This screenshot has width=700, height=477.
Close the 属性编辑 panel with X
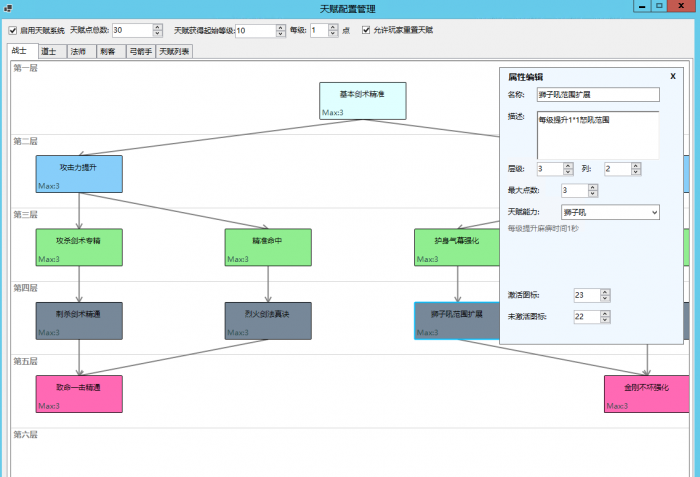pyautogui.click(x=673, y=76)
